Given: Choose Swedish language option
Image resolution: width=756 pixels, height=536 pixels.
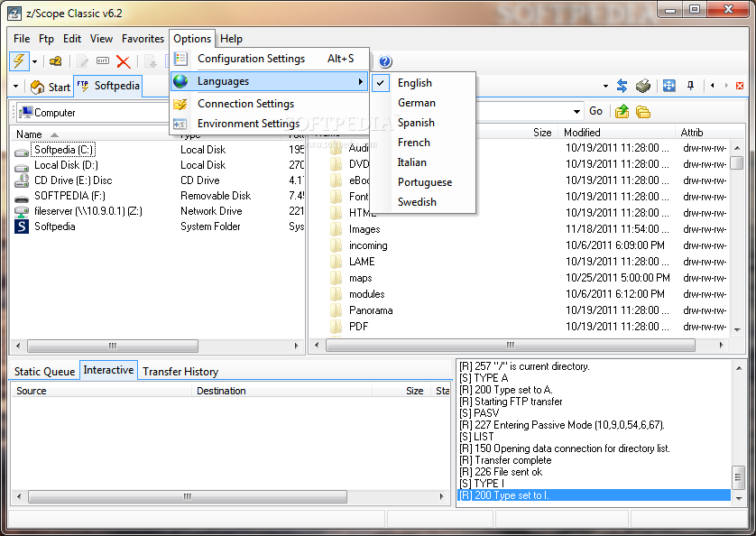Looking at the screenshot, I should click(x=423, y=202).
